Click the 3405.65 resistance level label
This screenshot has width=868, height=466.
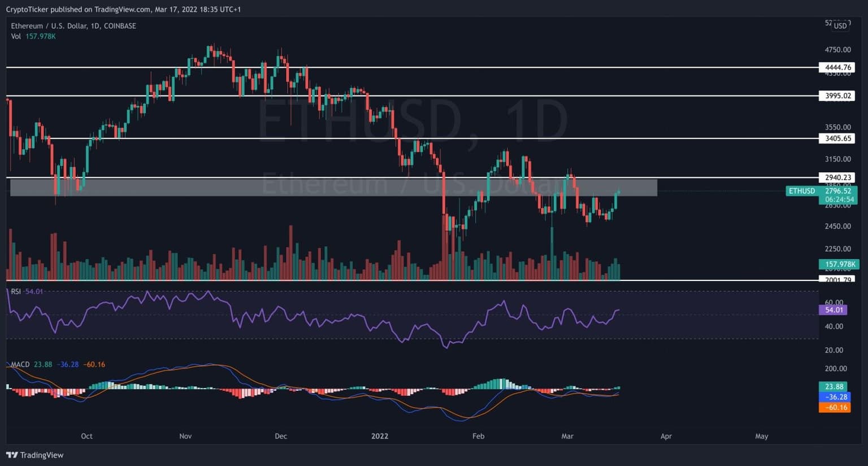837,138
